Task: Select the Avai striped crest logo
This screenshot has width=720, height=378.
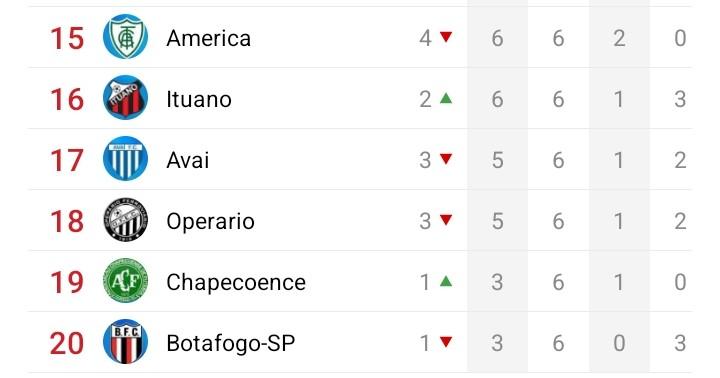Action: point(125,159)
